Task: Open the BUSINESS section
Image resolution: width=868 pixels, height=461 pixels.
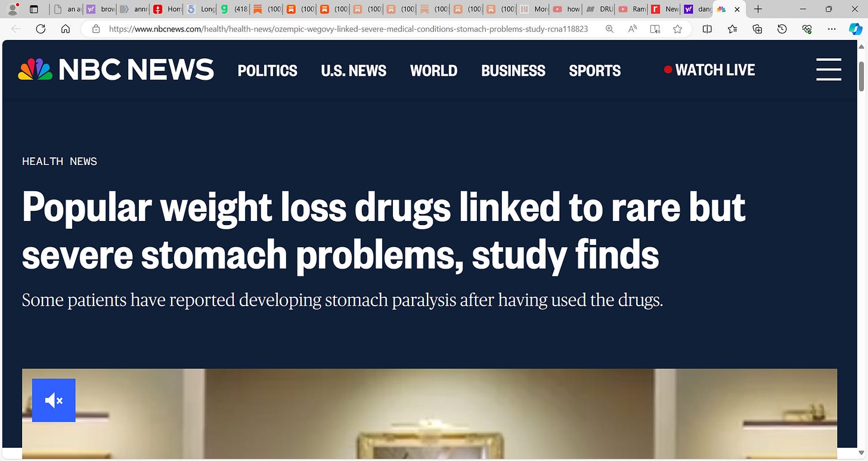Action: click(x=513, y=70)
